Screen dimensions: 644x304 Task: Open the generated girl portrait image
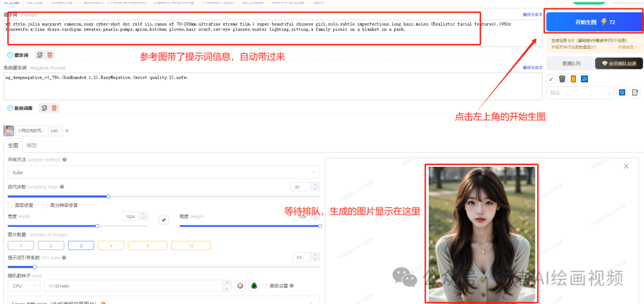481,233
